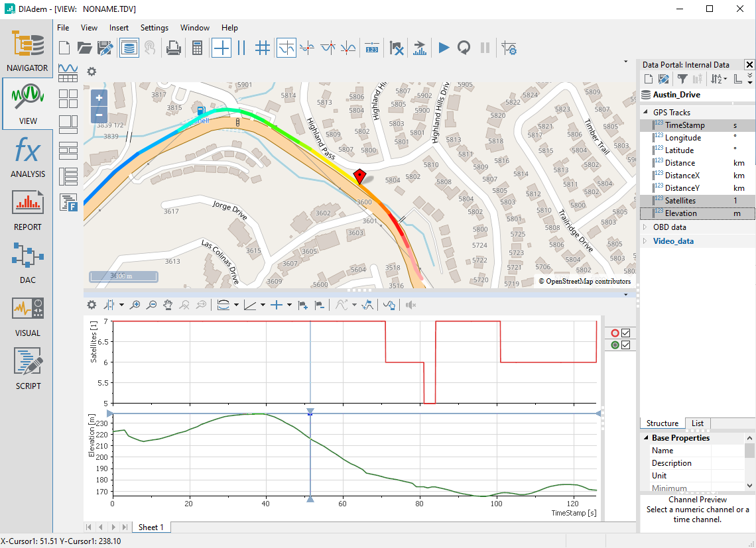
Task: Click the map zoom in plus button
Action: 99,98
